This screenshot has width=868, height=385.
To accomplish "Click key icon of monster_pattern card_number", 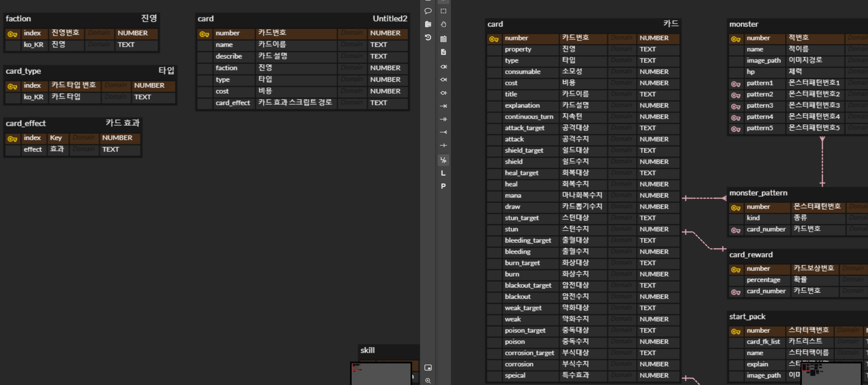I will click(x=736, y=230).
